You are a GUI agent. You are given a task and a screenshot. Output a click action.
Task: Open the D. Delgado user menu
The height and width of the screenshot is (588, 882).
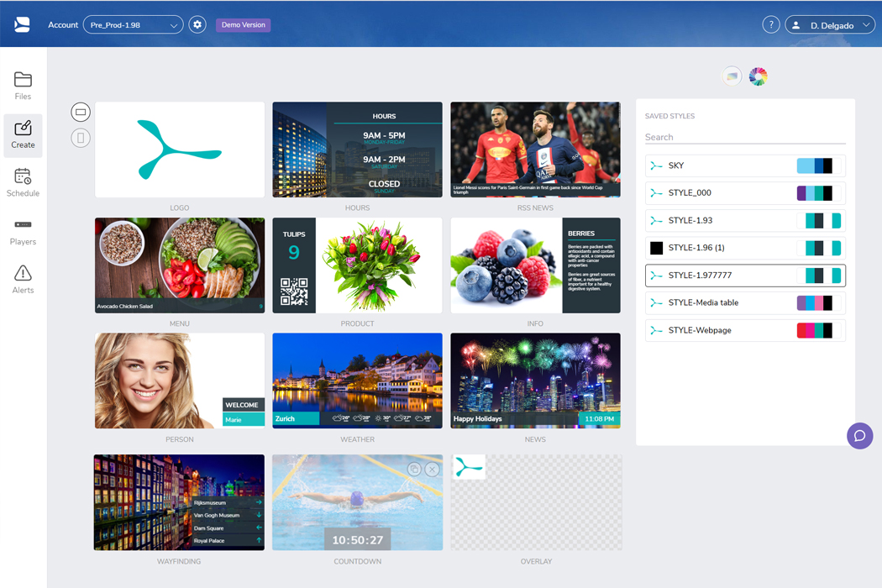(x=829, y=25)
